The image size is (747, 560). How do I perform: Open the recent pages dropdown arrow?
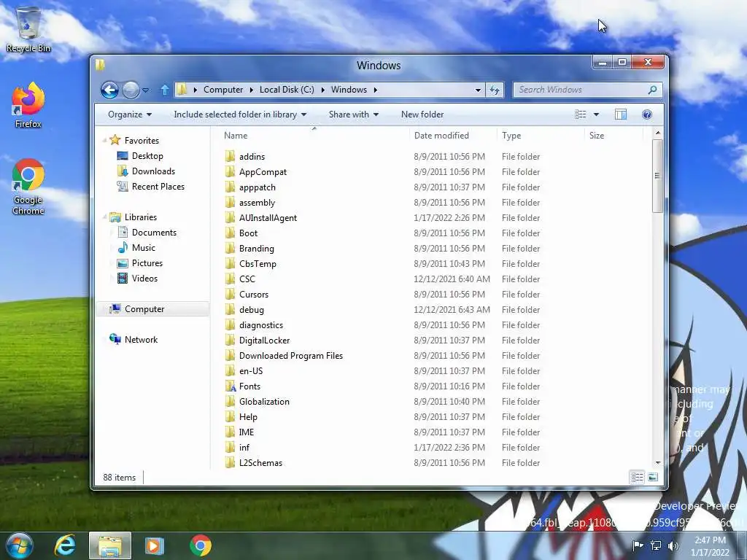point(146,90)
